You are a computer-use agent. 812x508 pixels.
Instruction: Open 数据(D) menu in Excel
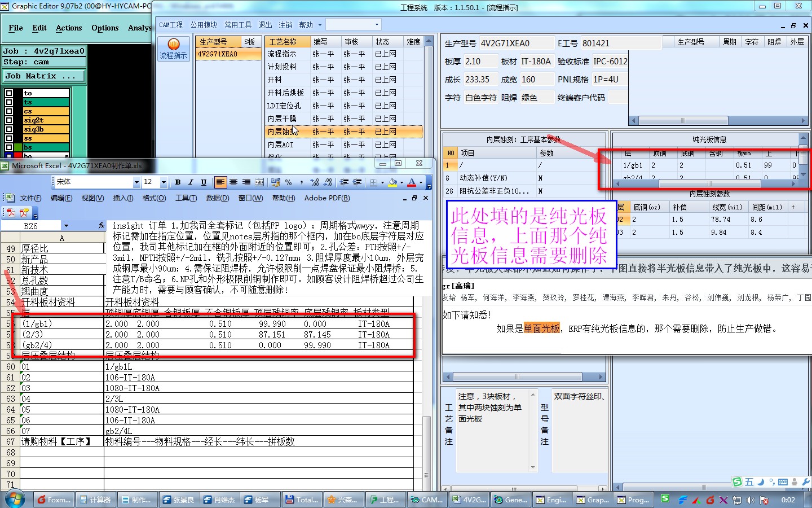pyautogui.click(x=217, y=198)
